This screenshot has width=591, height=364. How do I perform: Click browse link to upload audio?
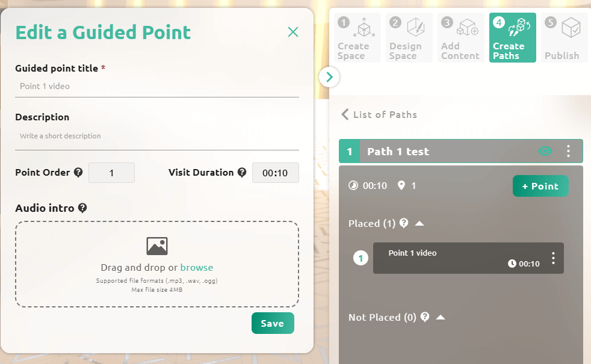[x=196, y=267]
